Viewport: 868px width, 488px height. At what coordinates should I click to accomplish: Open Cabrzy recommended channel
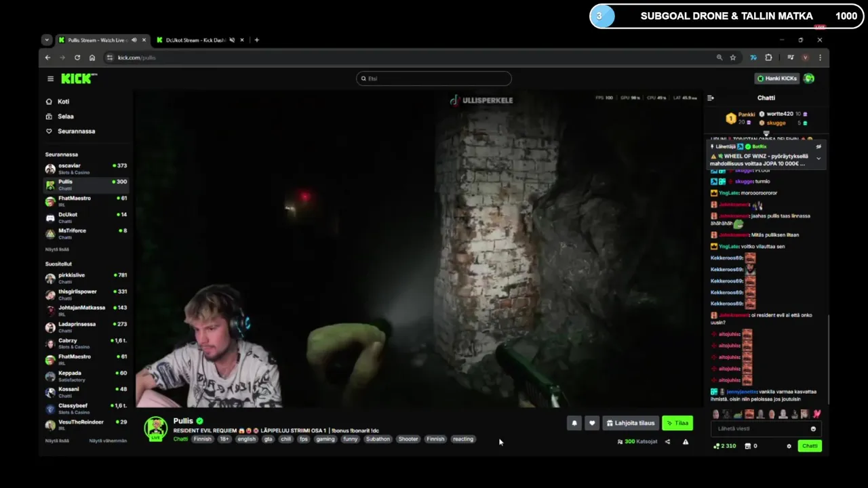coord(86,343)
